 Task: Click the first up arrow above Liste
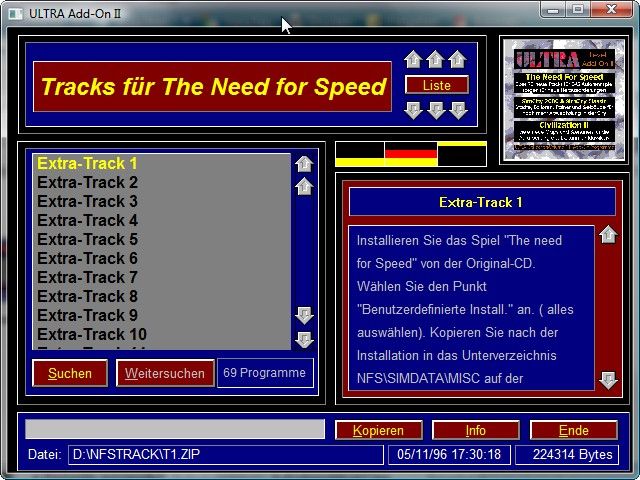click(413, 60)
